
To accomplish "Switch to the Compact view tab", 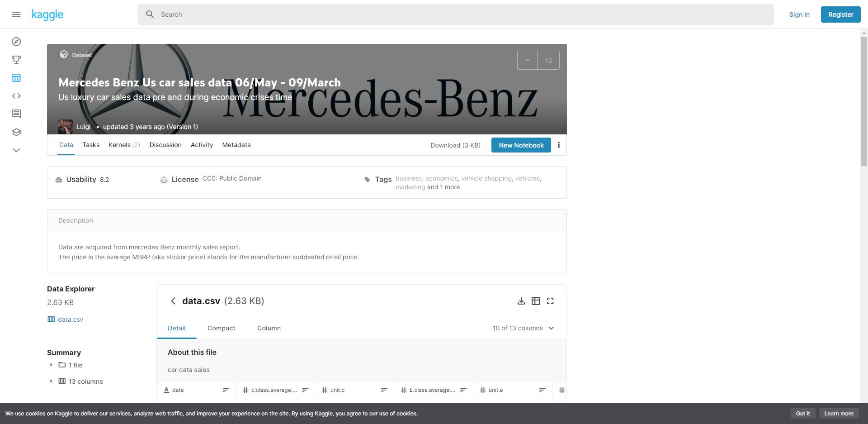I will (x=222, y=328).
